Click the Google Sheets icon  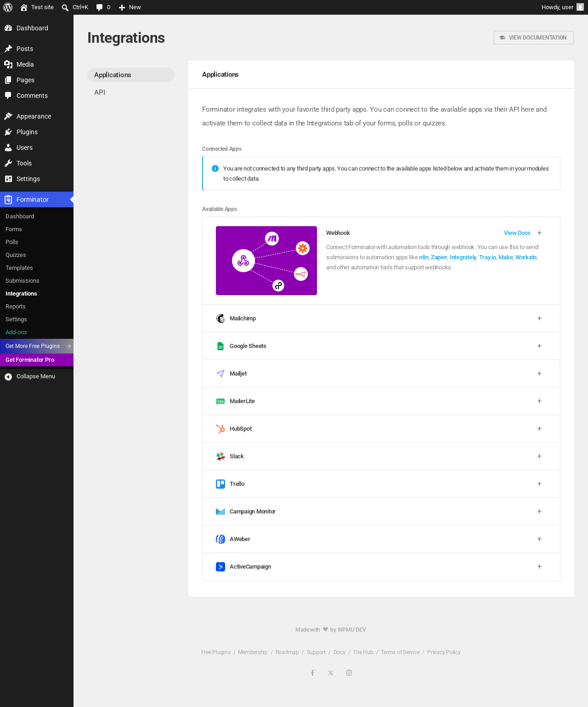220,346
